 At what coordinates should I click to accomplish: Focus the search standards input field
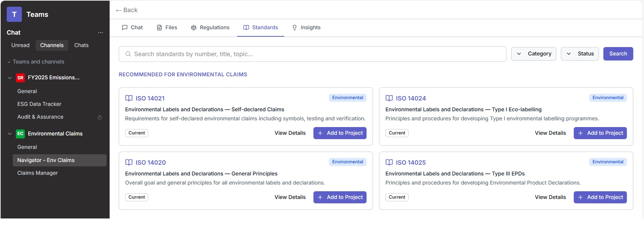click(316, 54)
